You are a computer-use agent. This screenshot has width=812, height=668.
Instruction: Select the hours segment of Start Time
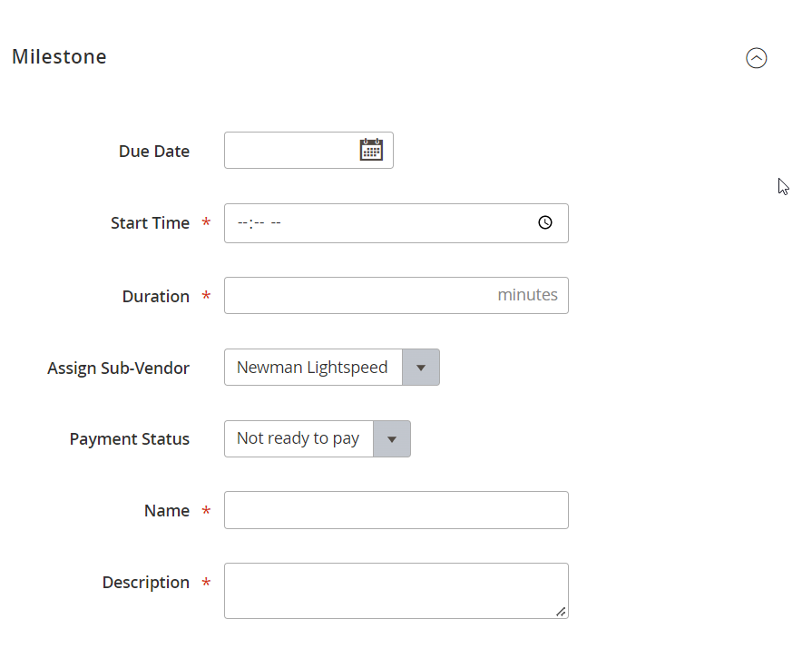242,223
